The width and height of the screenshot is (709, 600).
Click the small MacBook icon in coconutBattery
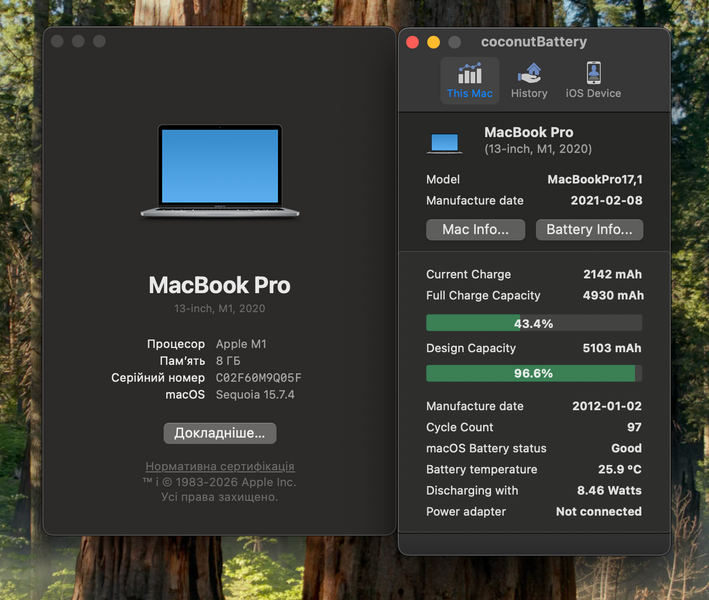pos(445,143)
